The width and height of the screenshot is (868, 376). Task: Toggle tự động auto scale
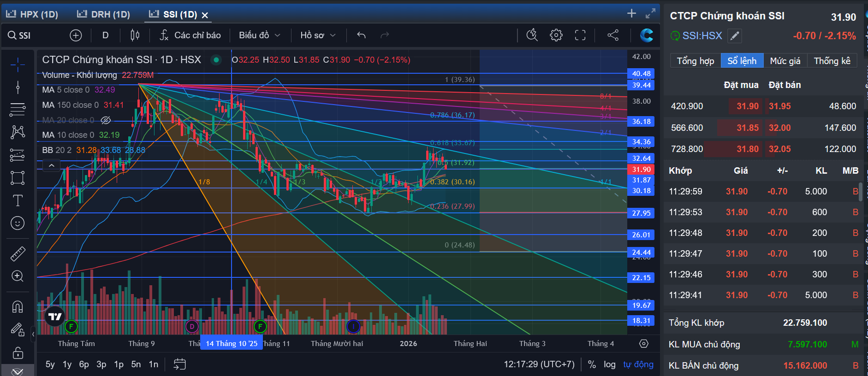tap(638, 364)
